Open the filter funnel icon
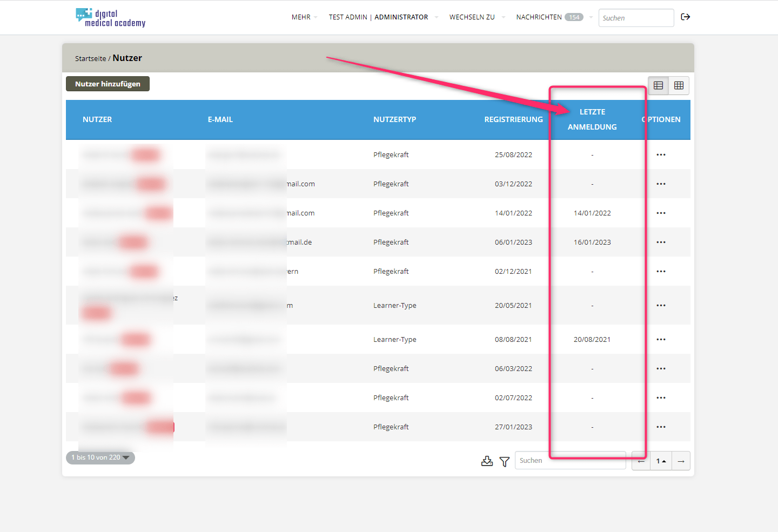Viewport: 778px width, 532px height. point(505,462)
